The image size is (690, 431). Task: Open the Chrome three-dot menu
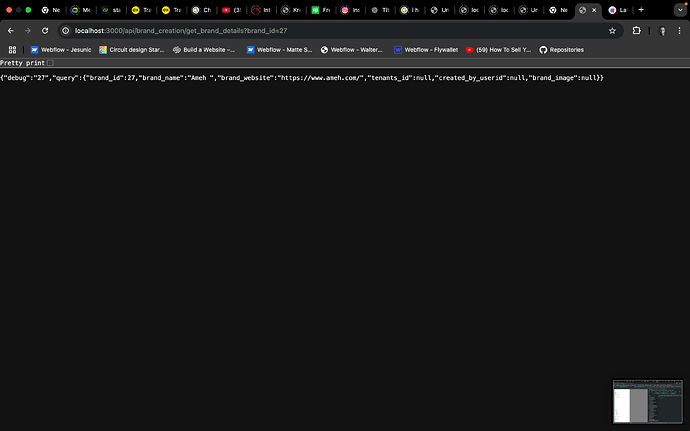pyautogui.click(x=679, y=31)
